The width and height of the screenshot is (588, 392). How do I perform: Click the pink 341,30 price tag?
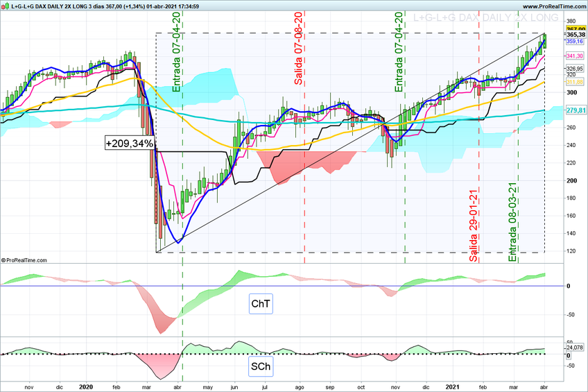pyautogui.click(x=575, y=56)
